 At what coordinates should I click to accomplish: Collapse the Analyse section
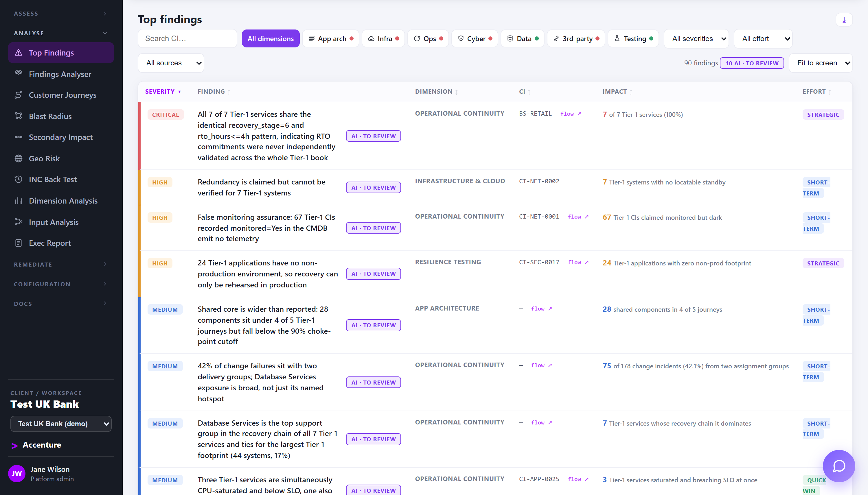click(61, 33)
